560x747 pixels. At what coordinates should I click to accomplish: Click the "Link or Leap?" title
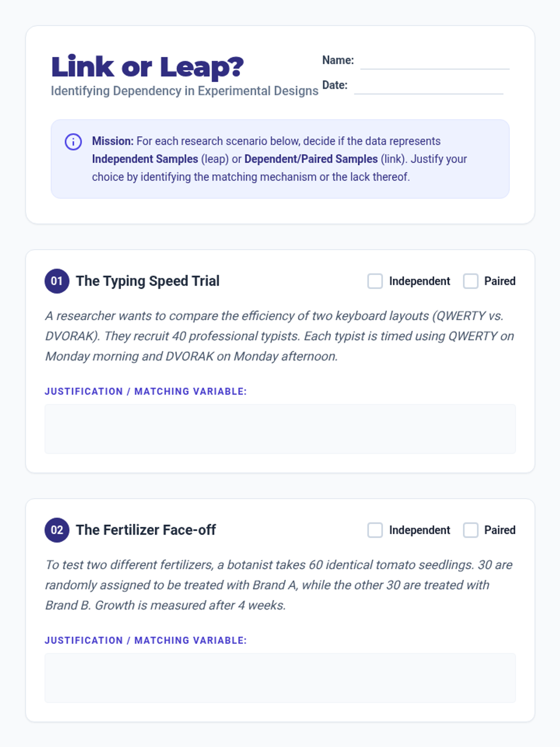coord(147,67)
